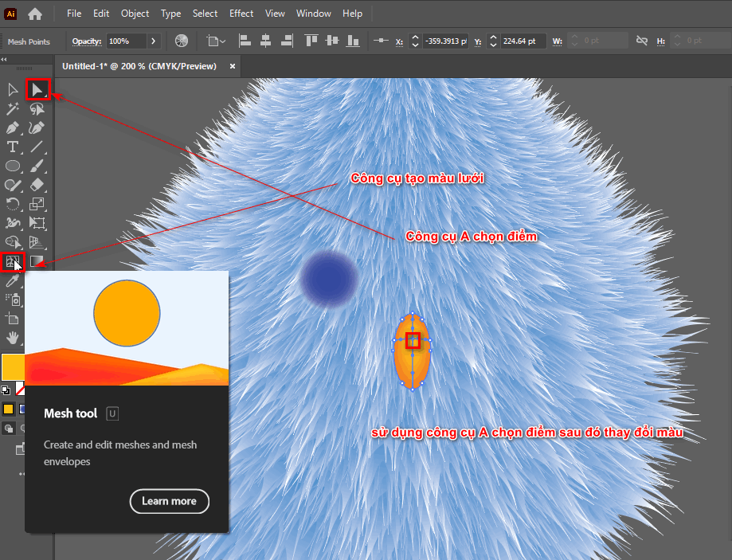Pick the Type tool
This screenshot has height=560, width=732.
point(13,147)
